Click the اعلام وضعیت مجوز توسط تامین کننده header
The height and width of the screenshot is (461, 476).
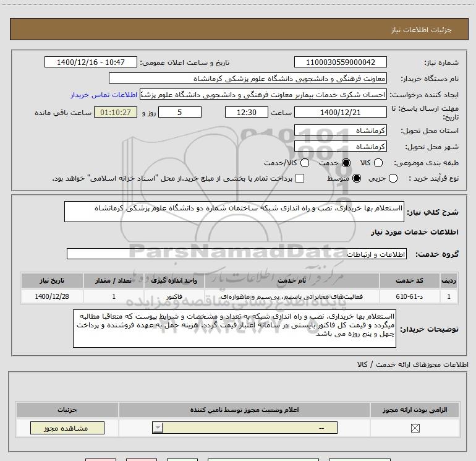(245, 410)
